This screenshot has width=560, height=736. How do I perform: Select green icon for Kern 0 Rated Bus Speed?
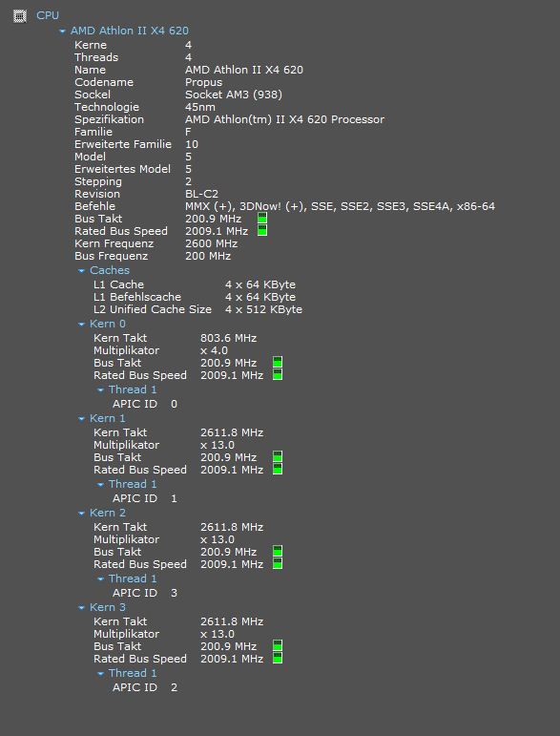coord(278,374)
